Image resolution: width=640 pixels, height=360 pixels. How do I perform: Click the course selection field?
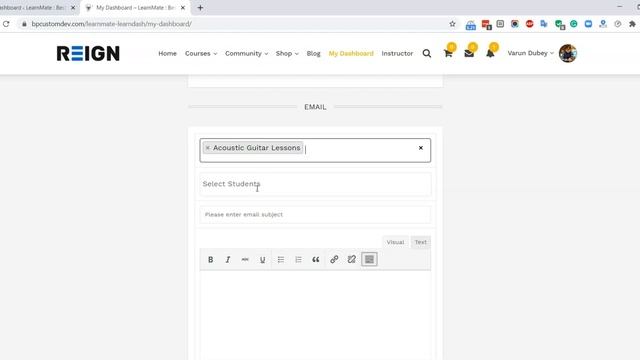315,150
